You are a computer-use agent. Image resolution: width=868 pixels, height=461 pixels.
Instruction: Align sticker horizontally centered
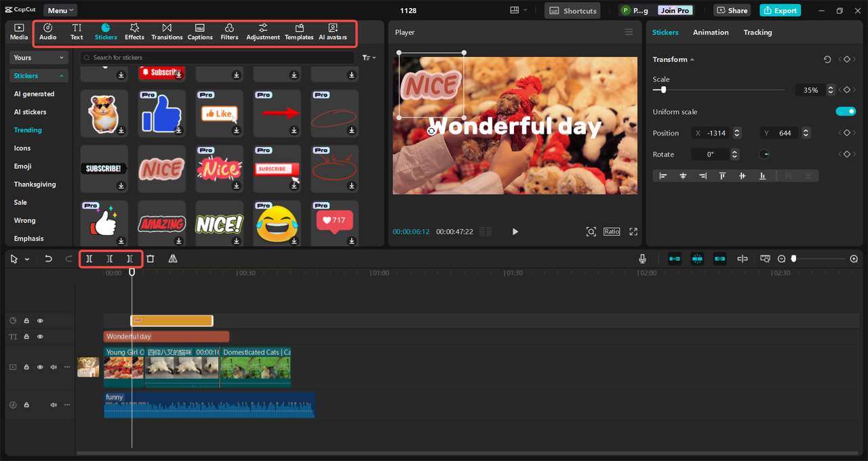click(683, 176)
